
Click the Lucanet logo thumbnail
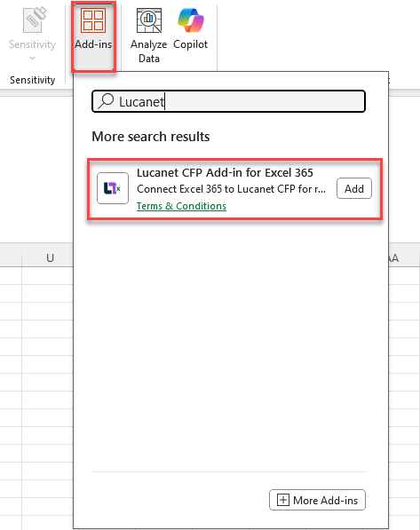(113, 188)
